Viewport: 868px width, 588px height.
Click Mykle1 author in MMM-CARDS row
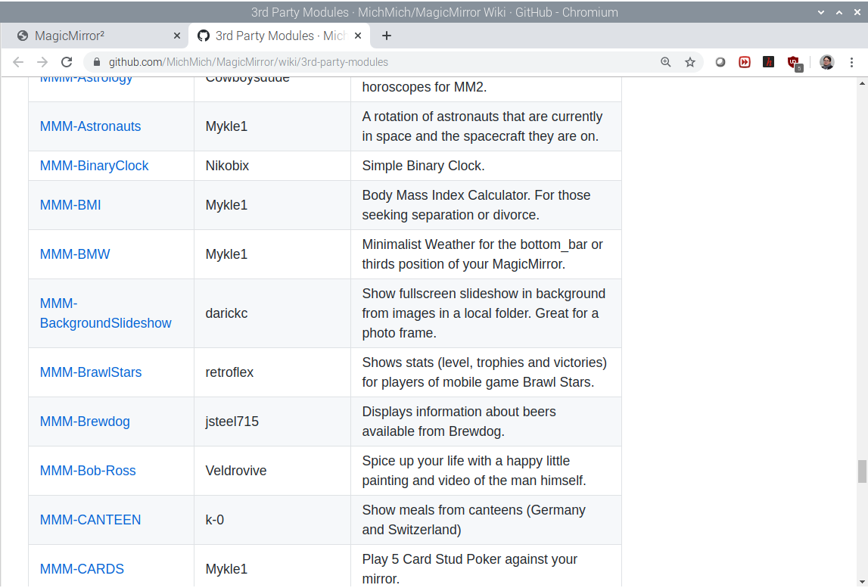point(226,569)
